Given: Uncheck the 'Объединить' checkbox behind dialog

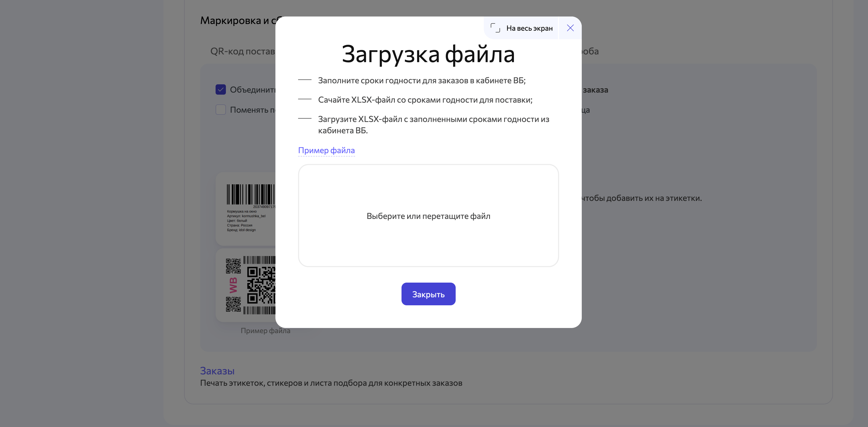Looking at the screenshot, I should point(221,90).
